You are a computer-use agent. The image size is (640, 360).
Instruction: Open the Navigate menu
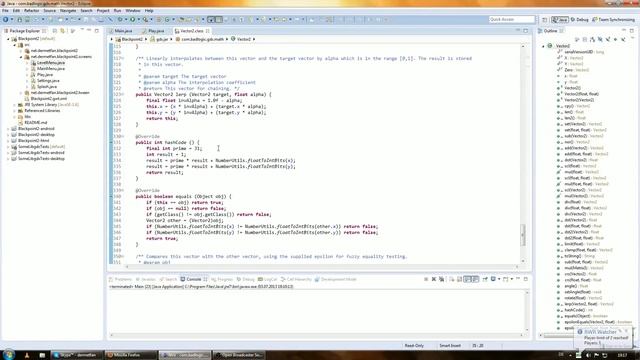pos(68,11)
